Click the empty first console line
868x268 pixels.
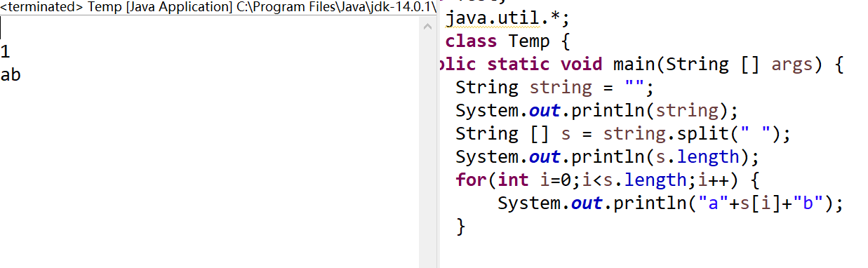tap(209, 29)
